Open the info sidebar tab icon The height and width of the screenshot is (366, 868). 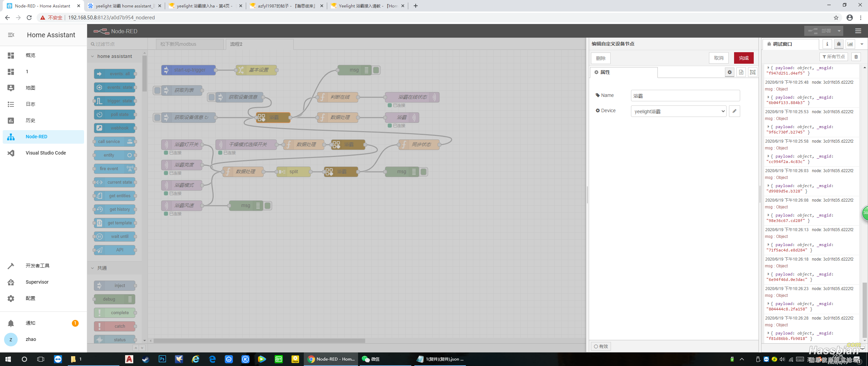click(x=827, y=44)
